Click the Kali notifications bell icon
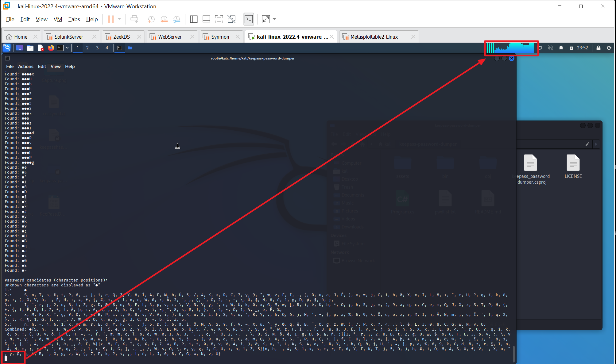 (561, 48)
